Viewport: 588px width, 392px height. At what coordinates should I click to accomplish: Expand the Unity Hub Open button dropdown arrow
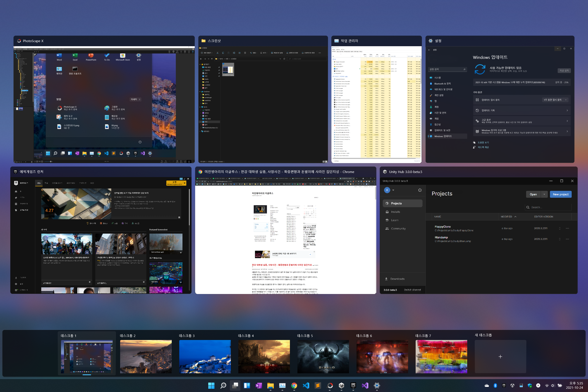click(x=544, y=194)
